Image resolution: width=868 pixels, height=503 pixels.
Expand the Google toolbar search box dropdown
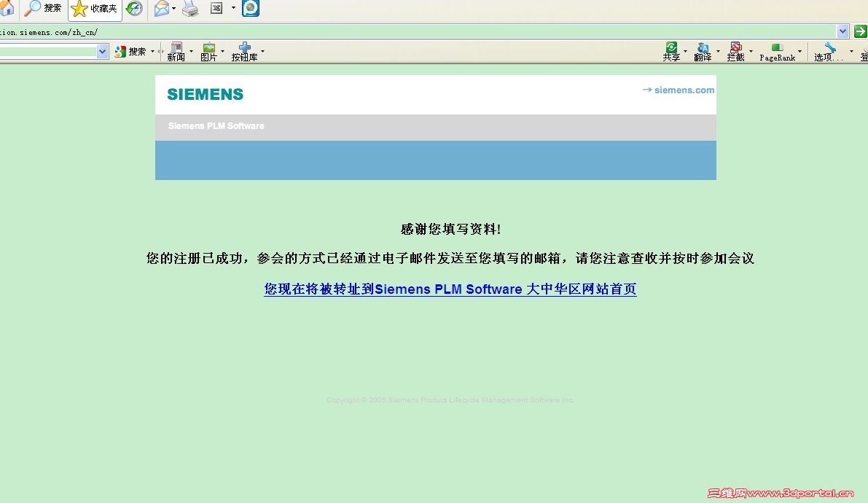[x=103, y=52]
